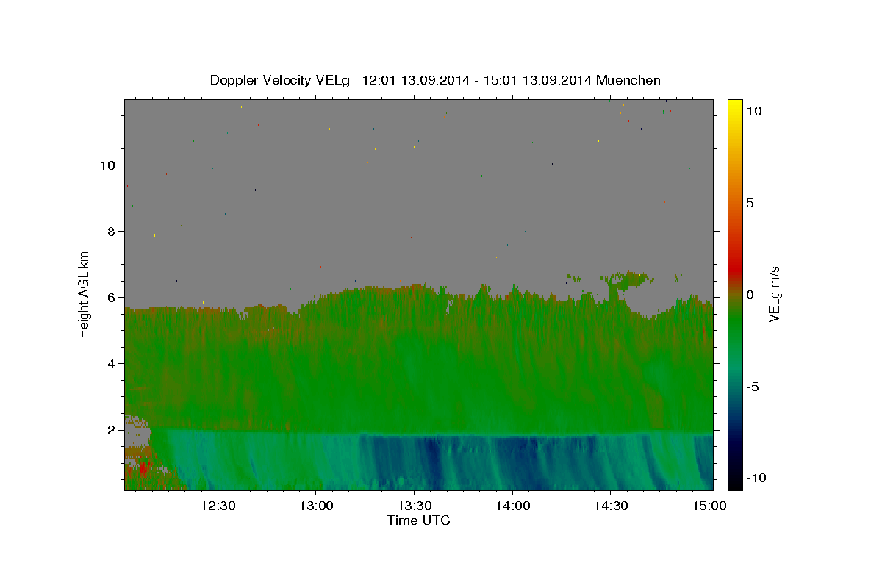
Task: Click the '13:30' time tick label
Action: pyautogui.click(x=415, y=506)
